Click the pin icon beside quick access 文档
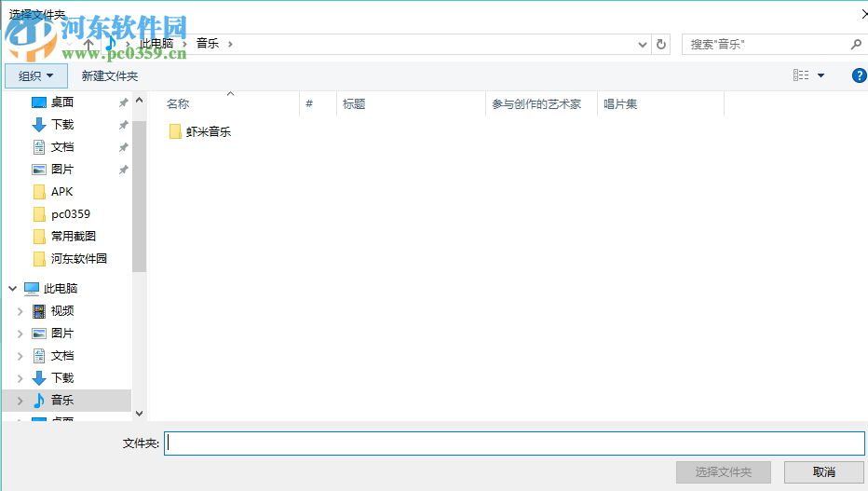Screen dimensions: 868x491 tap(124, 147)
